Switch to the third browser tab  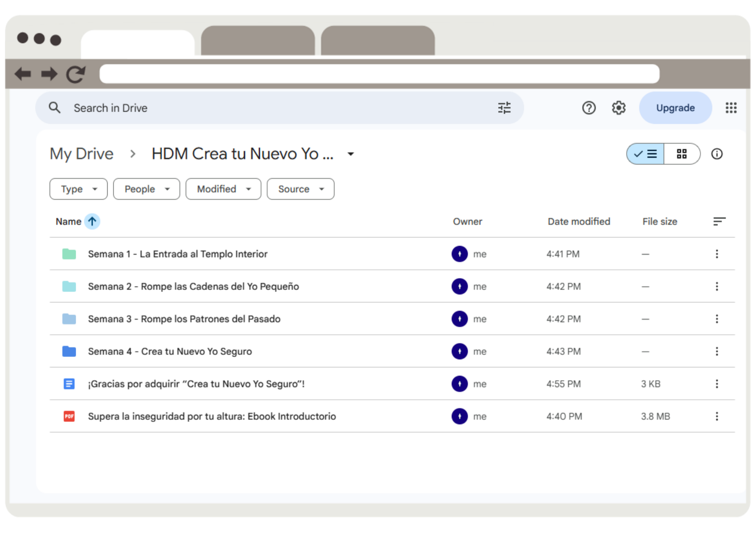[x=378, y=41]
